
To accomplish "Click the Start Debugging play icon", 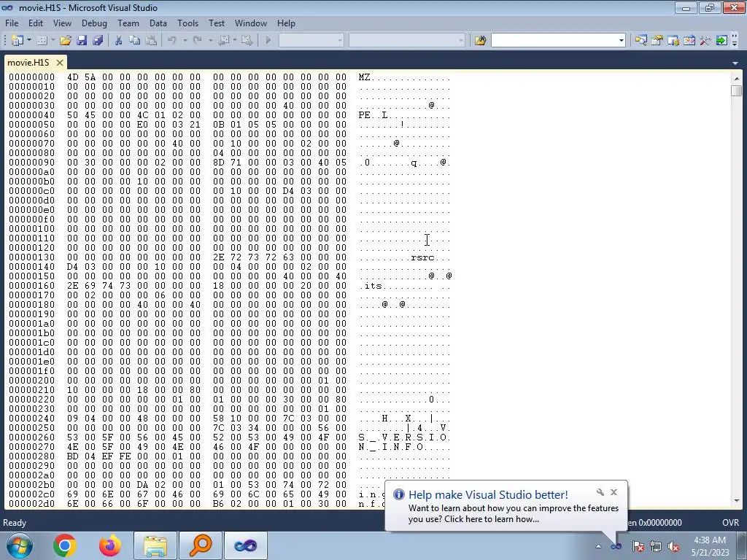I will pos(268,41).
